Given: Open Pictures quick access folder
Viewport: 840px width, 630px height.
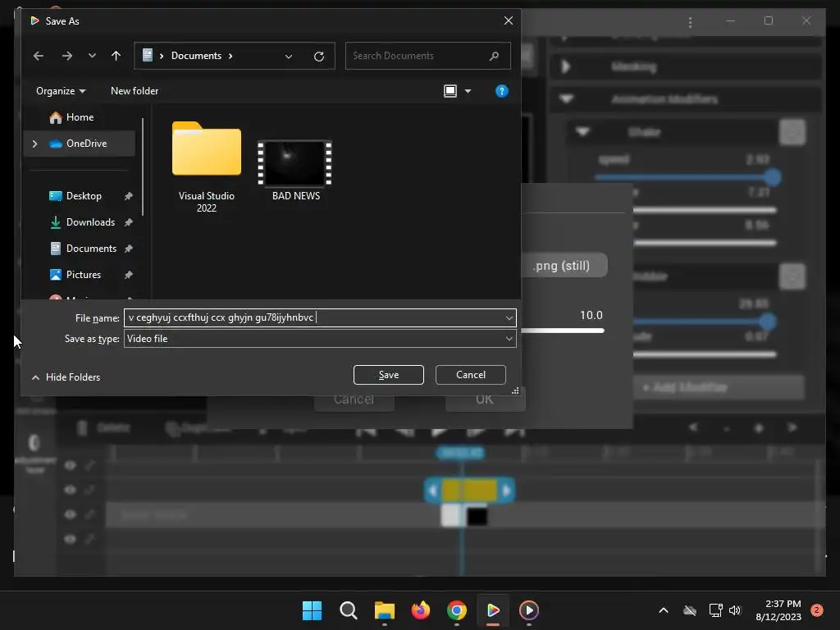Looking at the screenshot, I should click(83, 275).
